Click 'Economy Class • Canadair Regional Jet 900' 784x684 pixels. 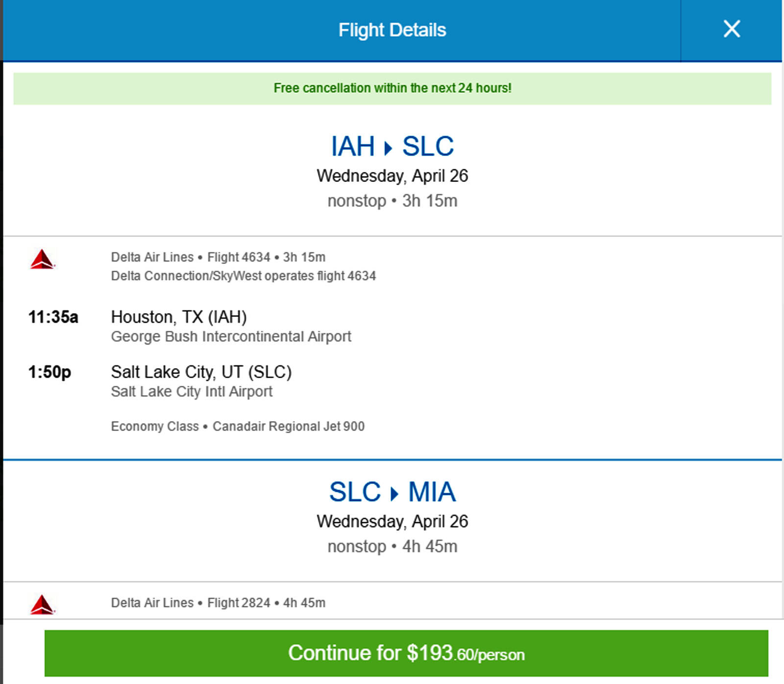pyautogui.click(x=238, y=426)
